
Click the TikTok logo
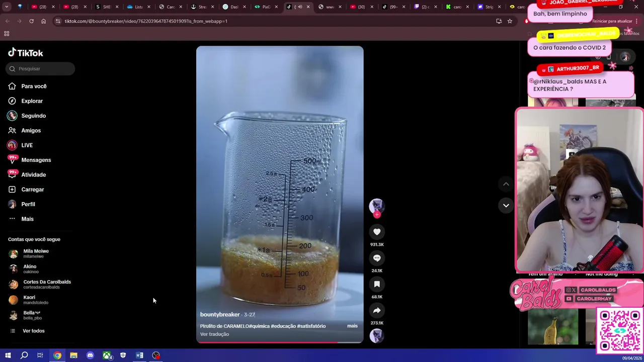(26, 53)
